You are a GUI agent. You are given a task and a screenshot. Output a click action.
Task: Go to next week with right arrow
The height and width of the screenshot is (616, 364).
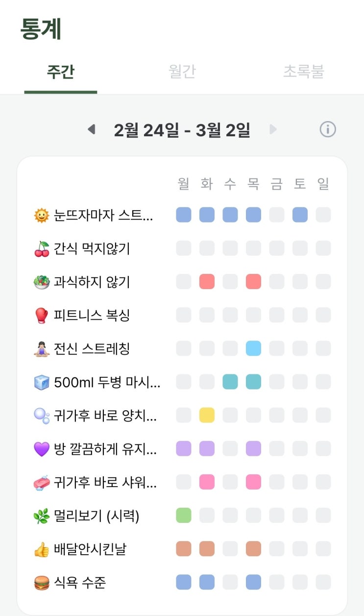click(x=273, y=129)
